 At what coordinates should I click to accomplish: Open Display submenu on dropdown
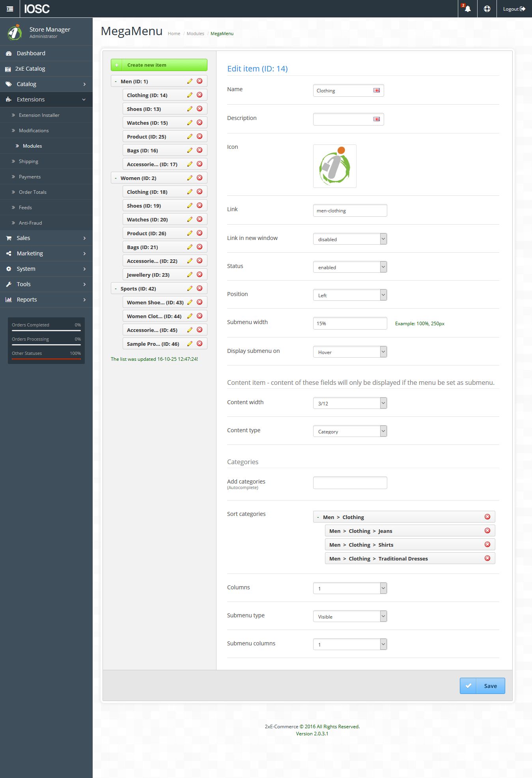point(350,352)
